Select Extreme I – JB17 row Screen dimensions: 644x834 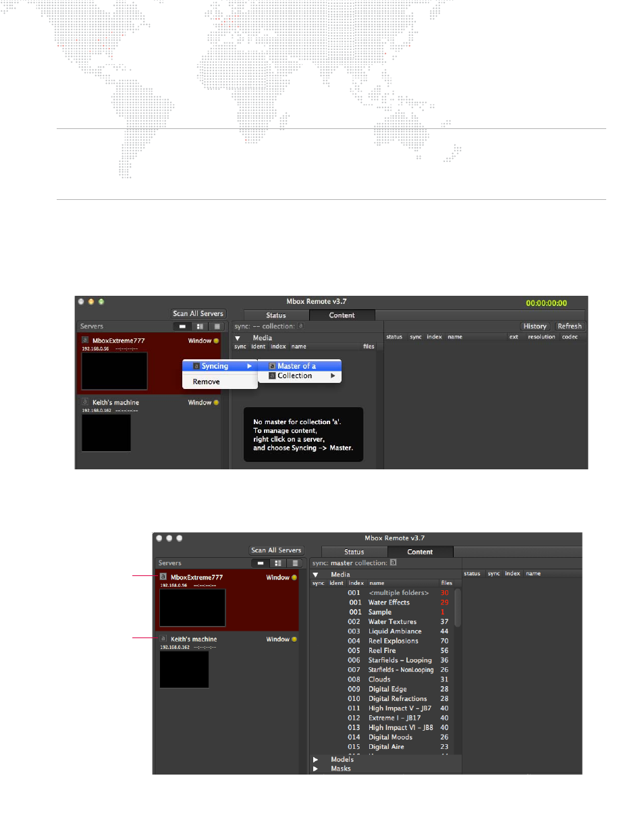click(x=381, y=718)
